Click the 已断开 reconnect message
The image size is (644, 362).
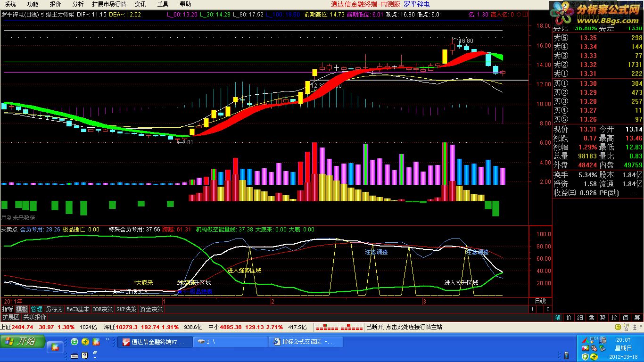(x=404, y=327)
